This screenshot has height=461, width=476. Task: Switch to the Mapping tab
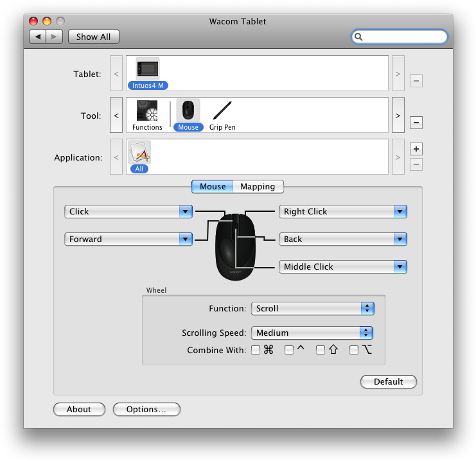(258, 186)
